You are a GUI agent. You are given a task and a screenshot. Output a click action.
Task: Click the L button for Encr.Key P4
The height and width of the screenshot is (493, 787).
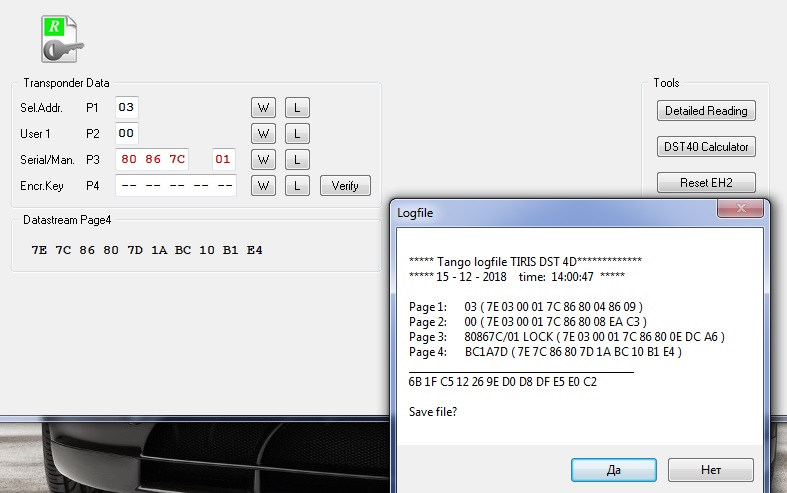click(x=297, y=186)
